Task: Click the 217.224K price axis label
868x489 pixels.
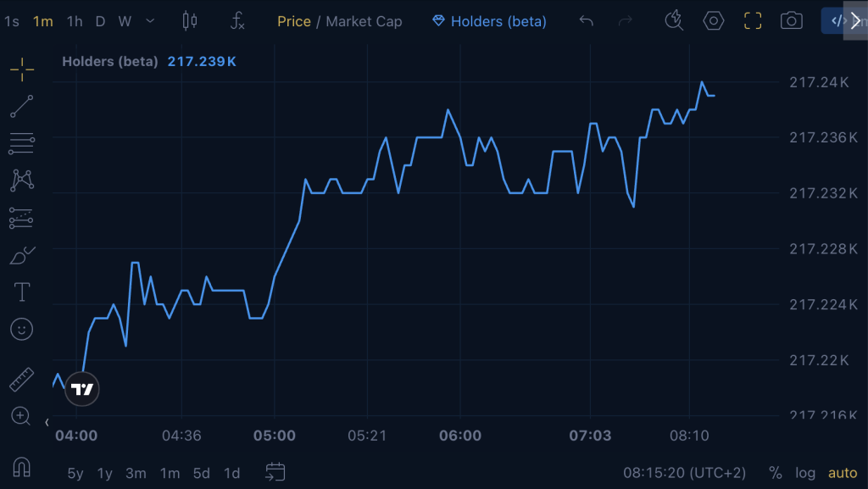Action: [823, 304]
